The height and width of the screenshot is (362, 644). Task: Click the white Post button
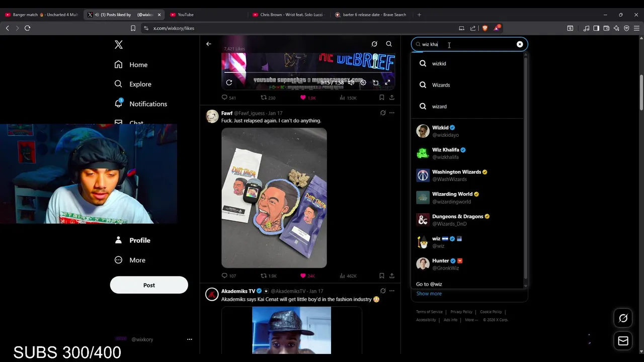149,285
